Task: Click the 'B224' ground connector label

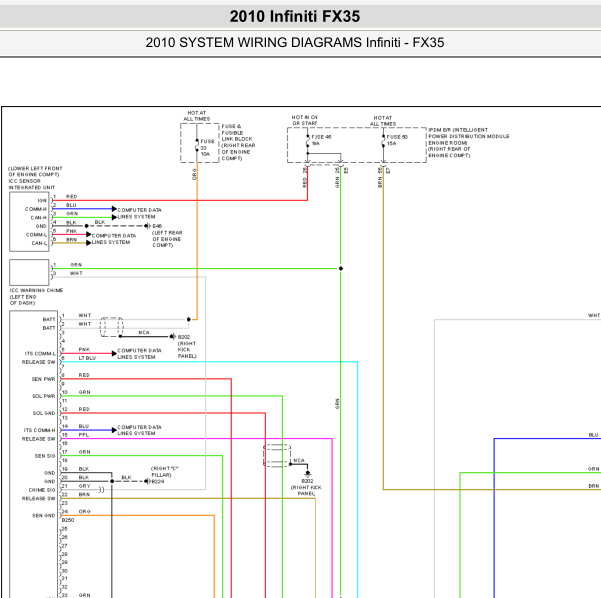Action: point(158,481)
